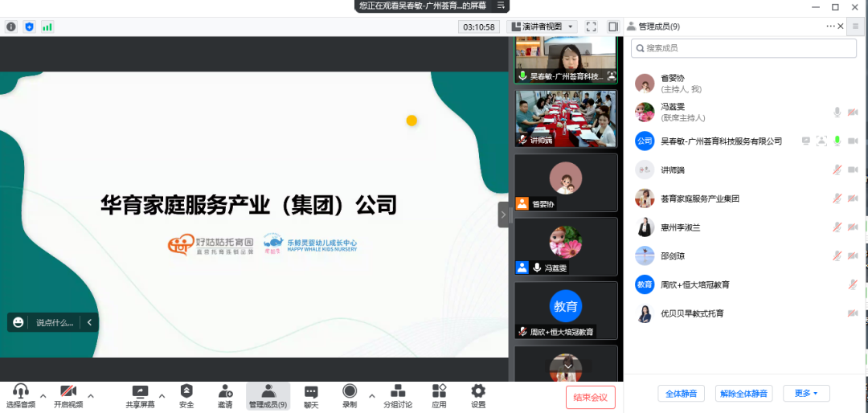Toggle 讲师端 camera icon in members list
The image size is (868, 413).
tap(853, 170)
